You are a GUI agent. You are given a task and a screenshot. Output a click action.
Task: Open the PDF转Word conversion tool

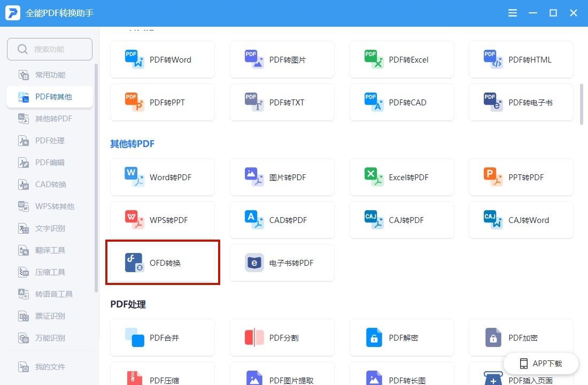pos(163,59)
